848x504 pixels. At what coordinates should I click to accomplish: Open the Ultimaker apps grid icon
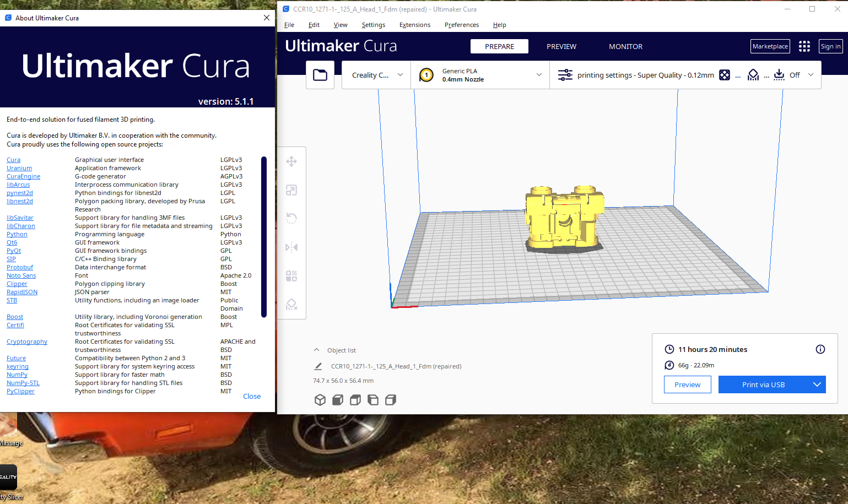click(x=804, y=46)
